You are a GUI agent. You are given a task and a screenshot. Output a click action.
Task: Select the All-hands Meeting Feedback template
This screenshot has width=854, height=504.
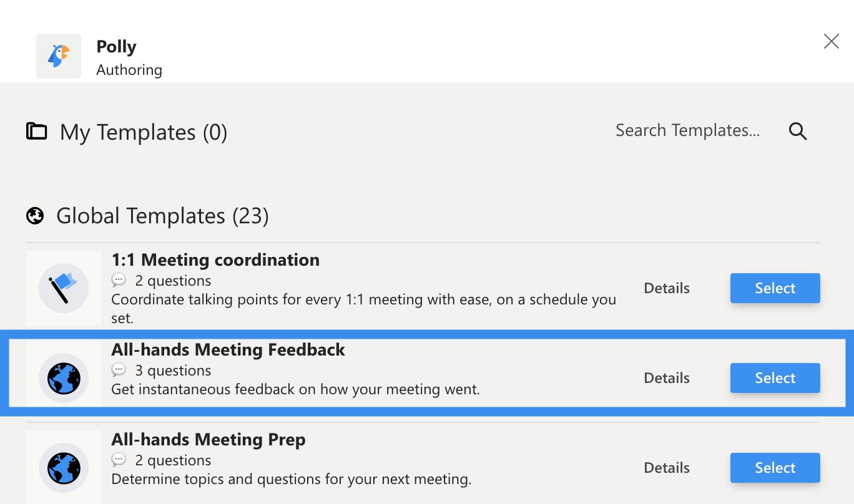click(x=775, y=378)
